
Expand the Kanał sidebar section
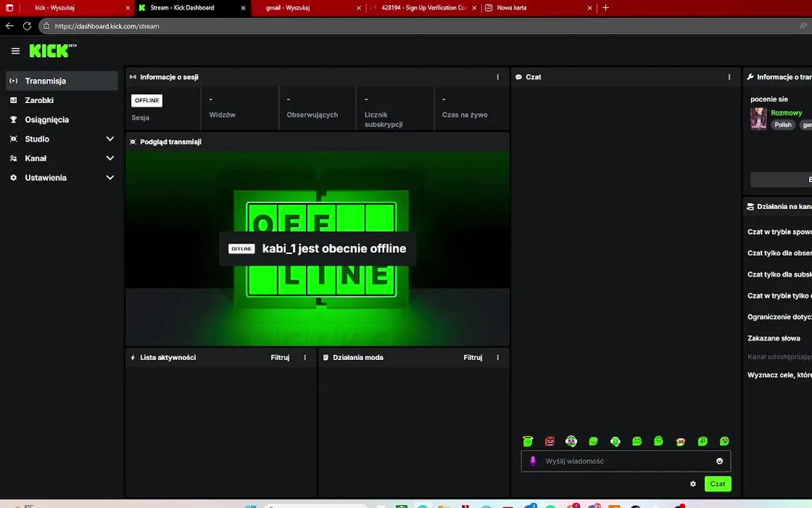point(61,158)
